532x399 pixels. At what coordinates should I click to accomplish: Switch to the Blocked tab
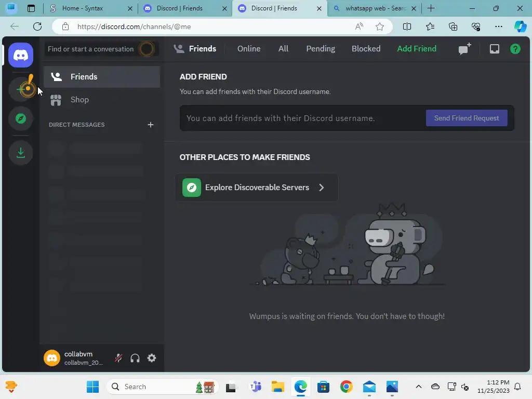coord(366,49)
